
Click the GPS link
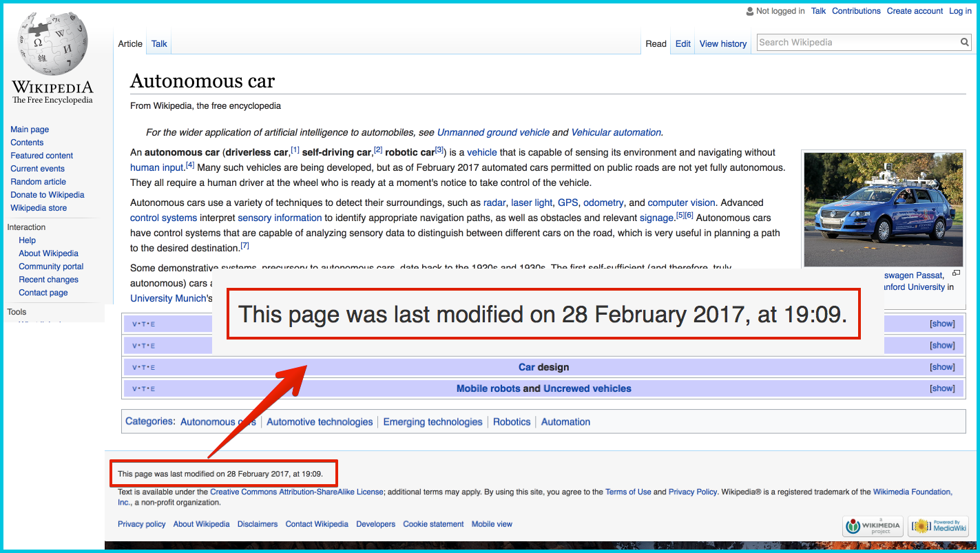click(567, 202)
